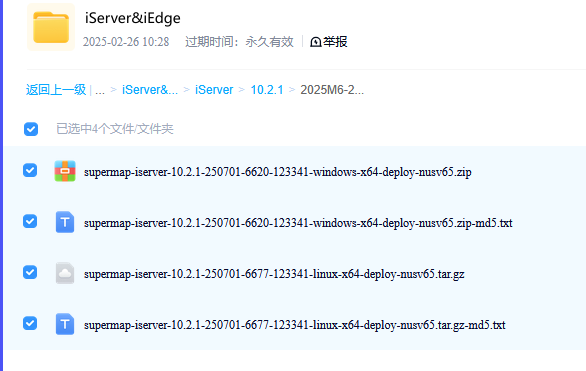Click the 举报 report link
The height and width of the screenshot is (371, 586).
[335, 42]
